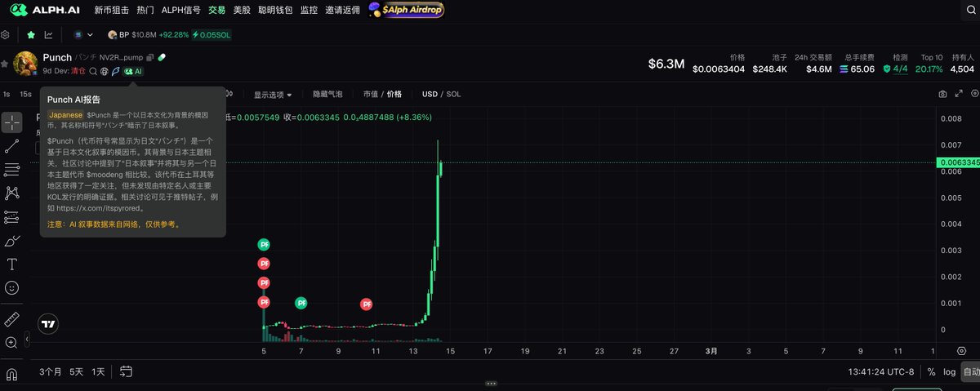The image size is (980, 391).
Task: Click the Punch token avatar image
Action: point(27,64)
